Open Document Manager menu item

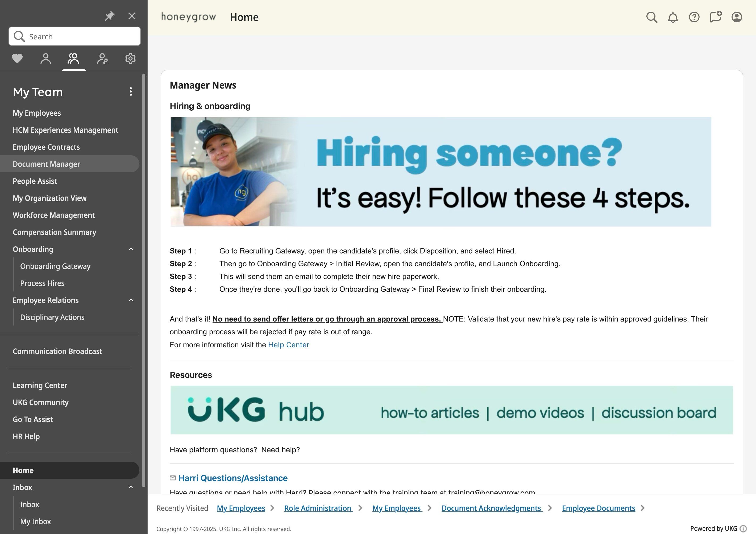coord(47,164)
